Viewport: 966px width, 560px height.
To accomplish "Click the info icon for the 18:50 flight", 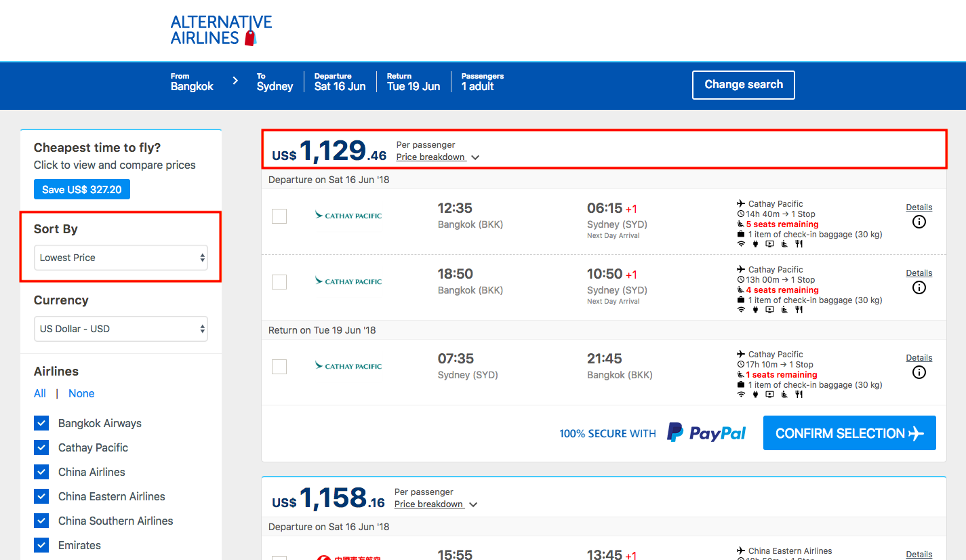I will tap(919, 287).
